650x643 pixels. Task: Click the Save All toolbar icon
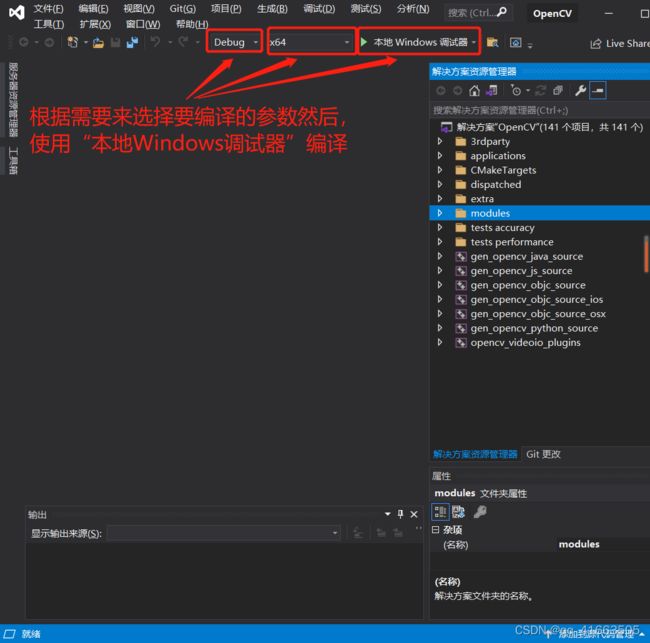click(132, 43)
